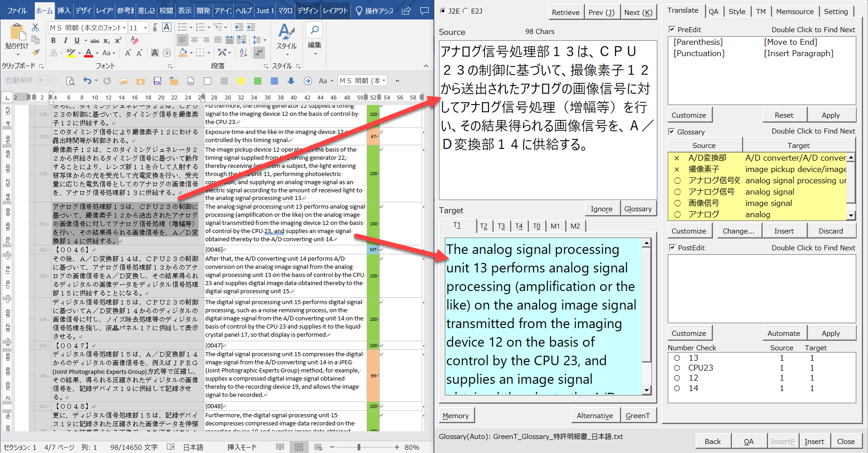Click the Undo arrow in quick access toolbar
868x453 pixels.
coord(87,81)
